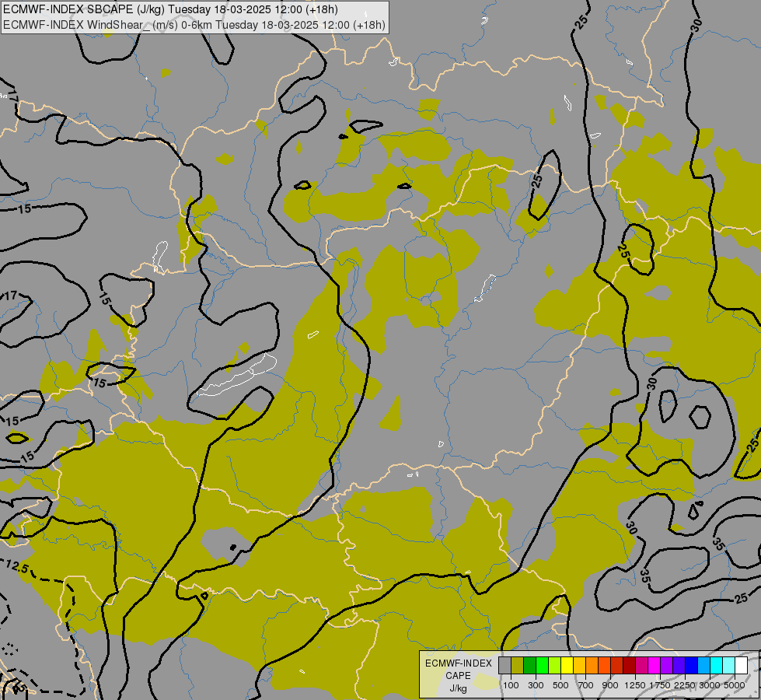Click the dark green legend swatch

530,666
